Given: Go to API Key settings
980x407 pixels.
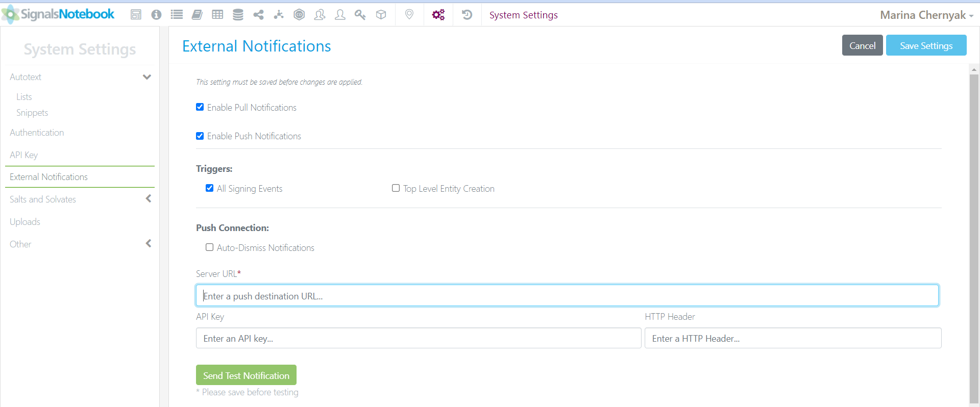Looking at the screenshot, I should pyautogui.click(x=23, y=155).
